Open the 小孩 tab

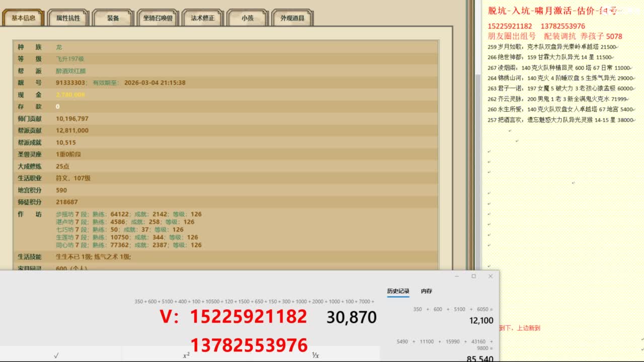pyautogui.click(x=247, y=18)
